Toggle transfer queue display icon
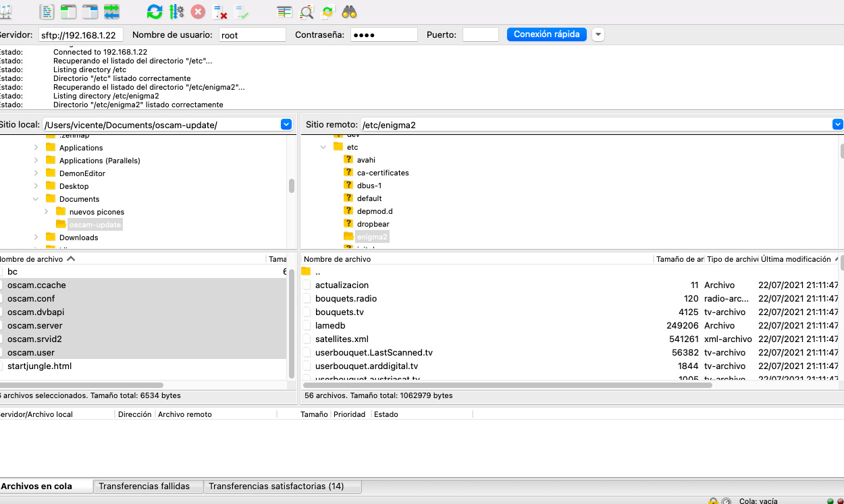The height and width of the screenshot is (504, 844). 111,11
